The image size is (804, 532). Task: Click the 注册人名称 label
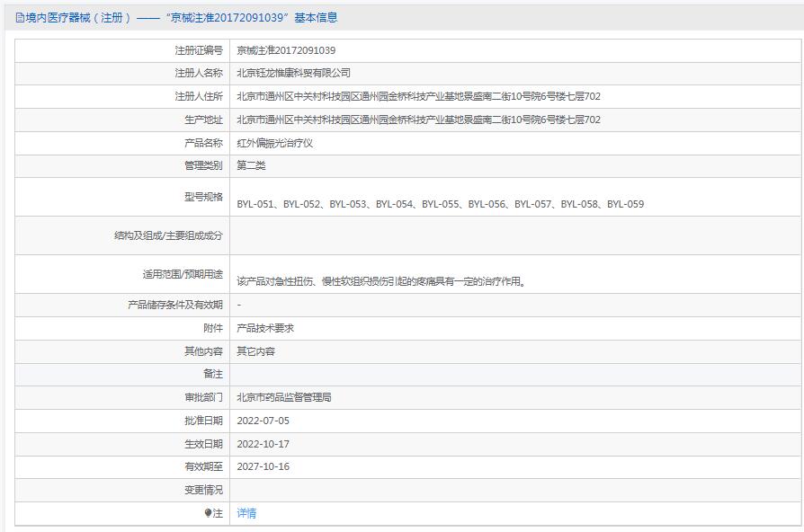click(x=199, y=73)
